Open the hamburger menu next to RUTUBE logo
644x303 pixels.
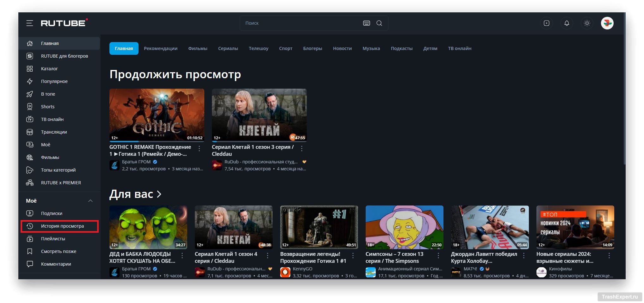click(x=29, y=23)
